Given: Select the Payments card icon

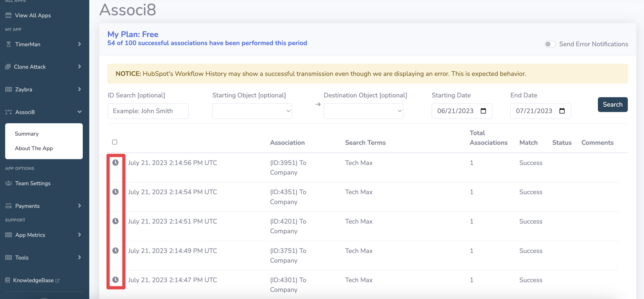Looking at the screenshot, I should [8, 206].
